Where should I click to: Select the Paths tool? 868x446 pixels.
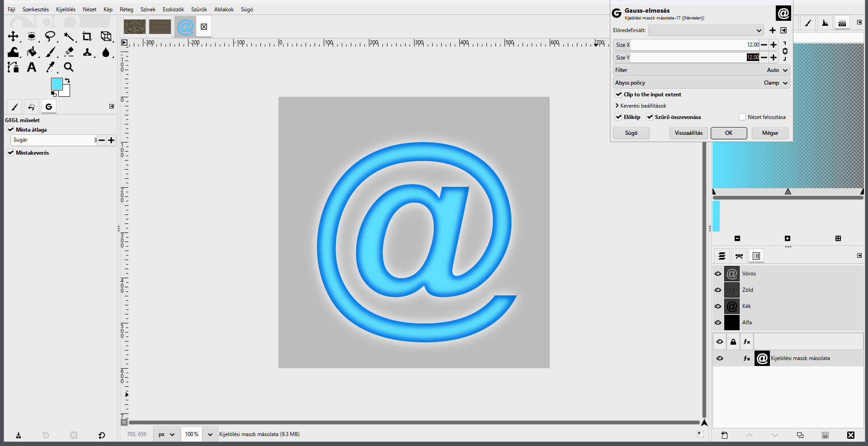tap(13, 67)
